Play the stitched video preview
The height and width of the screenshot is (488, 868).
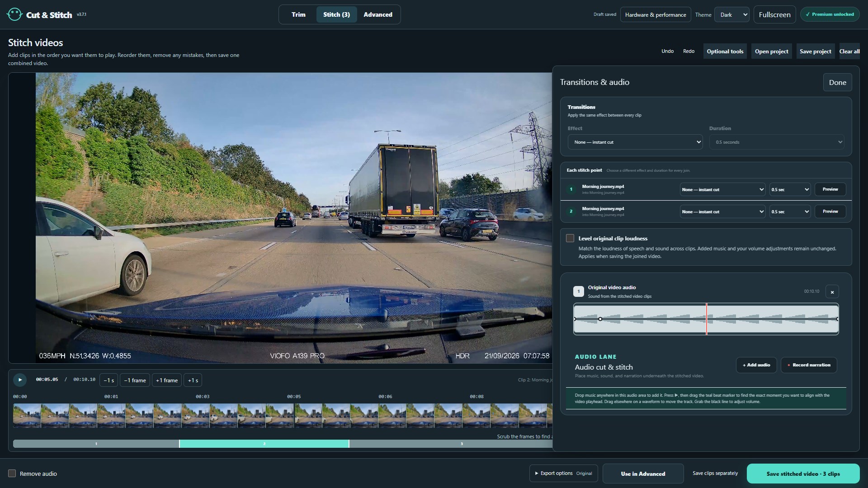(20, 380)
